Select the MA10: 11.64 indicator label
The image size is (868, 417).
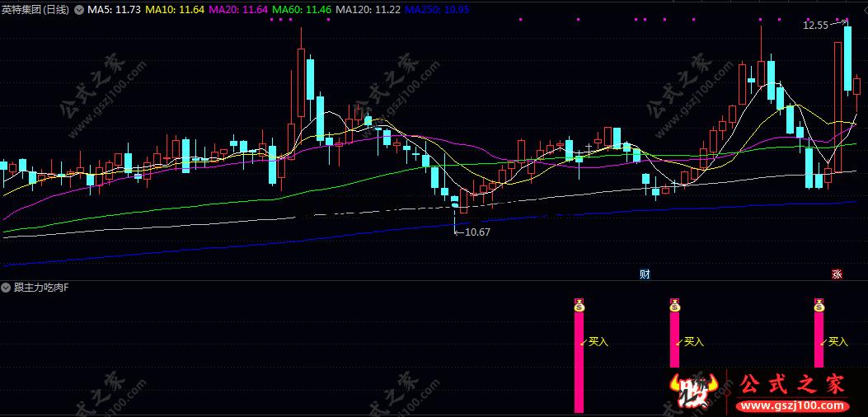click(x=175, y=10)
